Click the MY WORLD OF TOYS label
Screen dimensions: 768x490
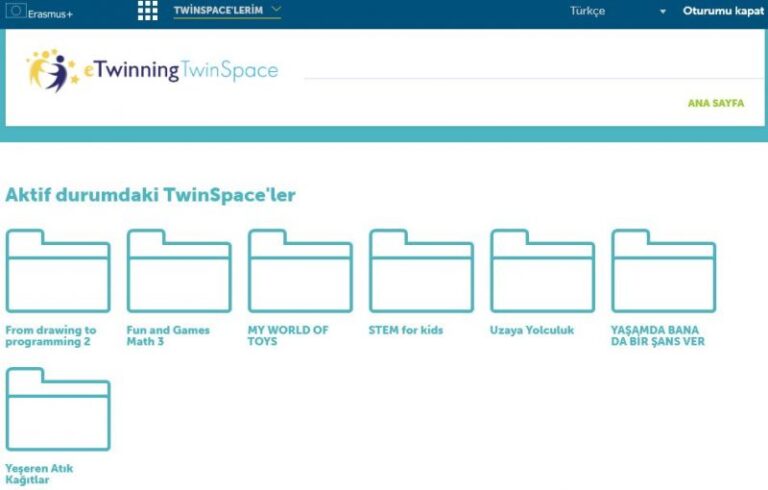point(288,336)
